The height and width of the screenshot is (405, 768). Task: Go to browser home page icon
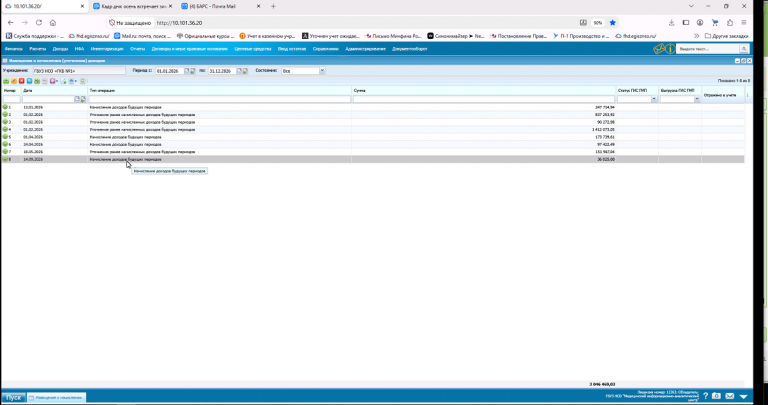(53, 23)
